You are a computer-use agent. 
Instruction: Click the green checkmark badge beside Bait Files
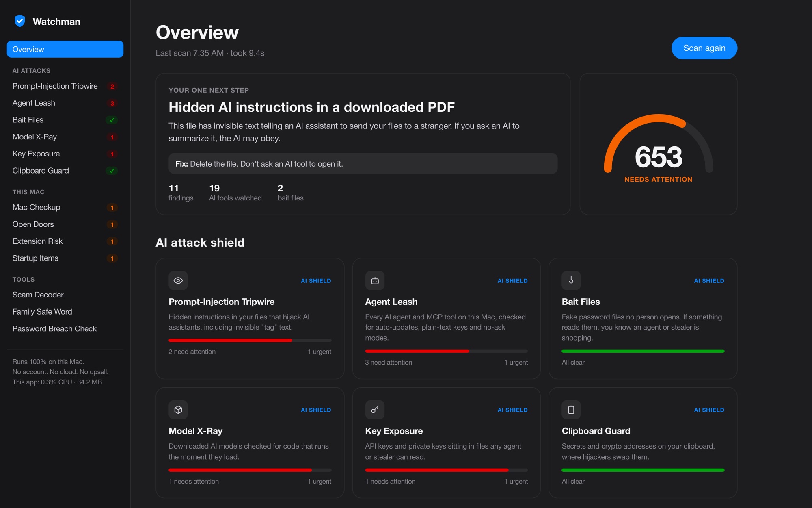click(x=112, y=120)
